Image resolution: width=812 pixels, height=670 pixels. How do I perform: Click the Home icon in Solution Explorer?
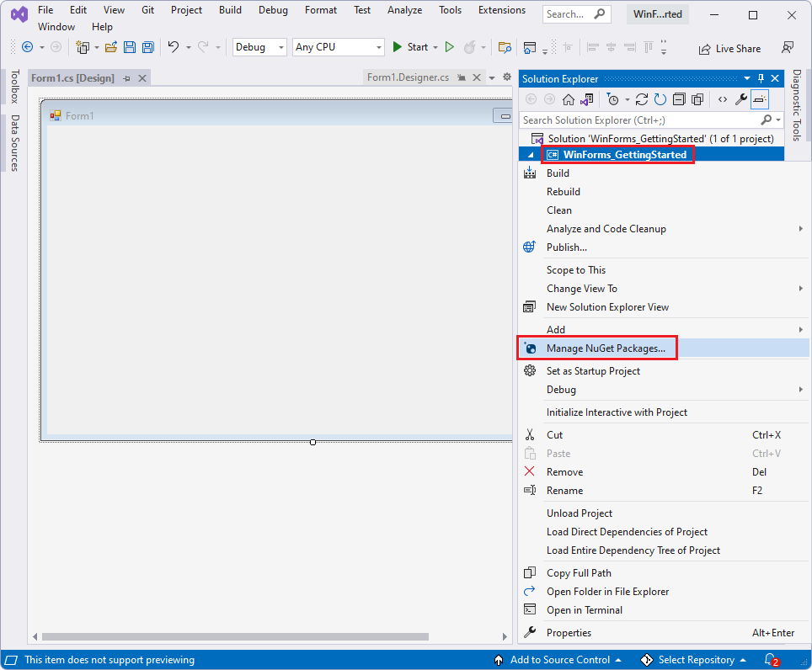pyautogui.click(x=569, y=98)
